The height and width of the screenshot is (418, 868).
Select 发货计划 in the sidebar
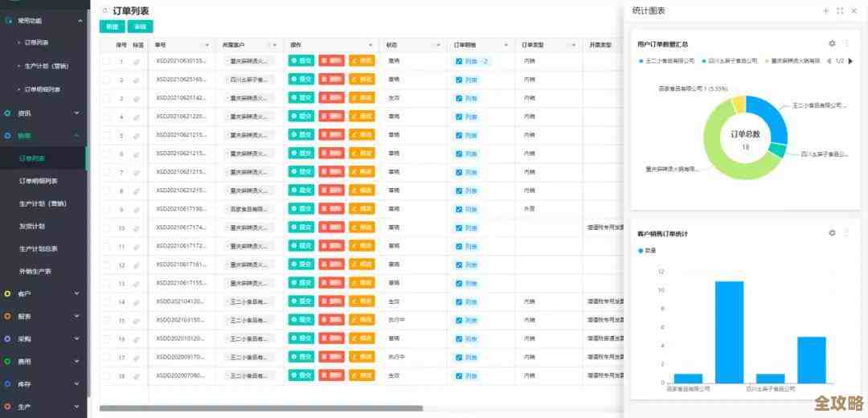tap(32, 226)
